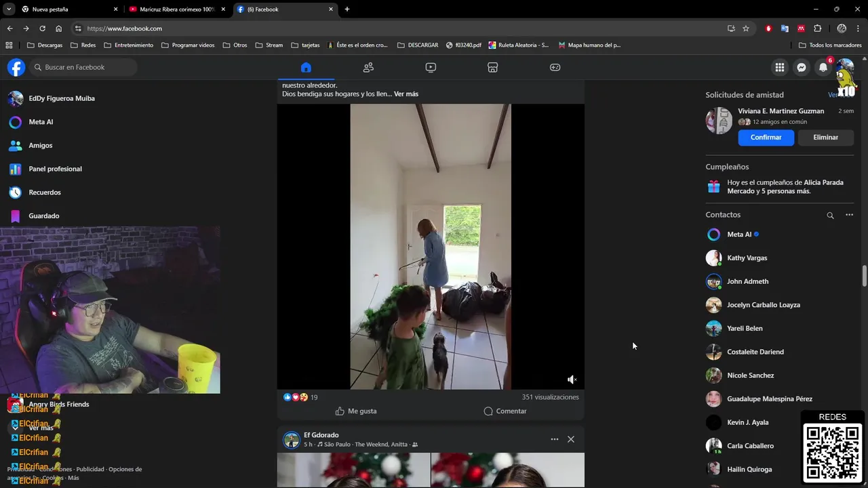The image size is (868, 488).
Task: Open chat with John Admeth
Action: pos(748,281)
